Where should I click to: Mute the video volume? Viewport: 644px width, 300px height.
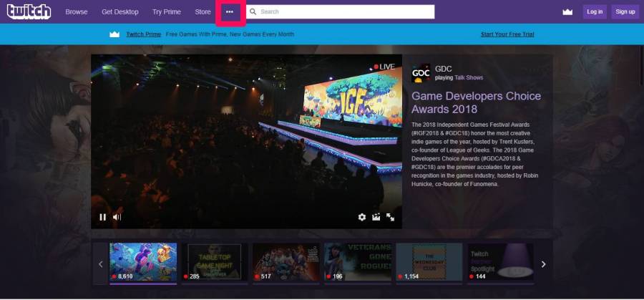click(117, 217)
